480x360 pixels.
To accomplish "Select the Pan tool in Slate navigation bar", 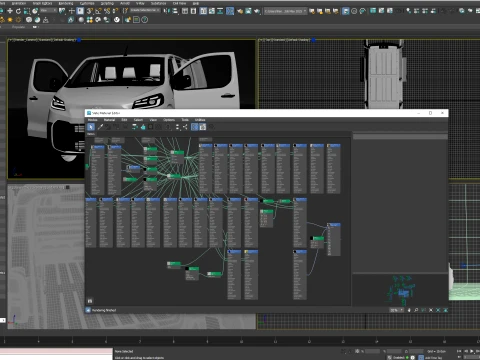I will pos(409,310).
